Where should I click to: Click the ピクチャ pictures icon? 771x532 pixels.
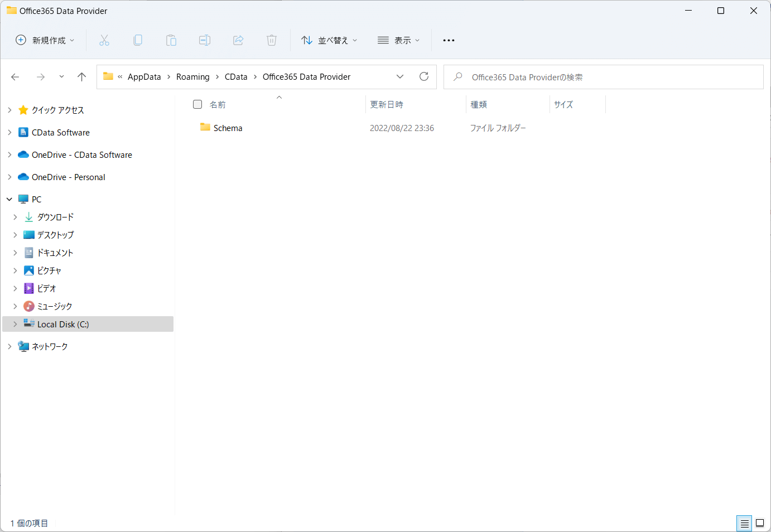(29, 270)
